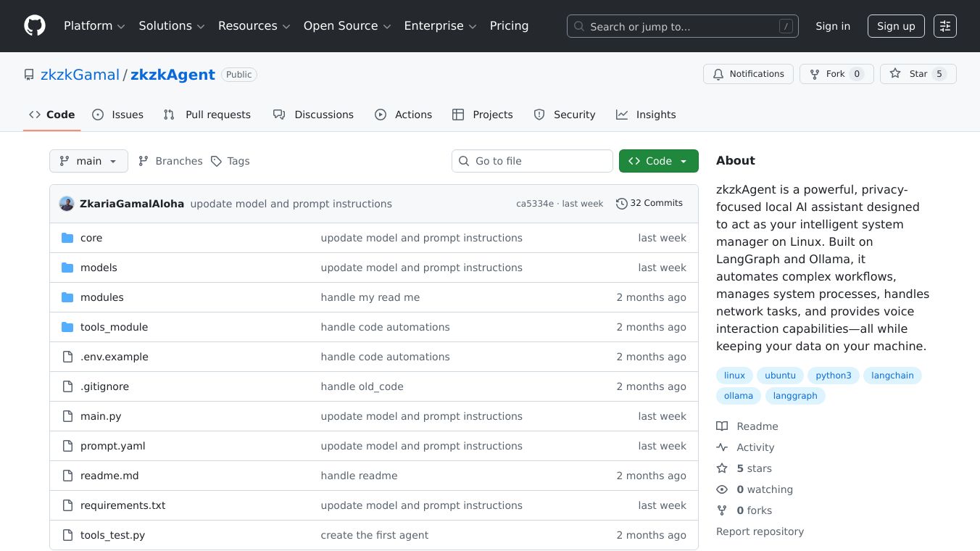The width and height of the screenshot is (980, 551).
Task: Click the Notifications bell icon
Action: pos(718,74)
